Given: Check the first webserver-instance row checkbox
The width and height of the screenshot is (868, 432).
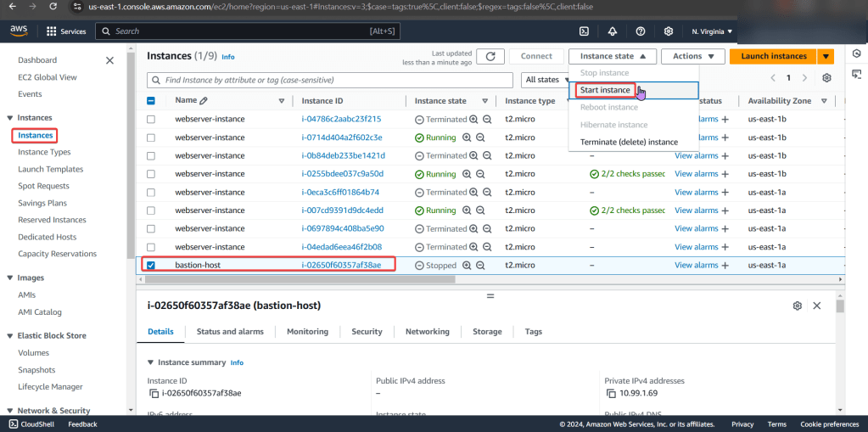Looking at the screenshot, I should point(151,119).
